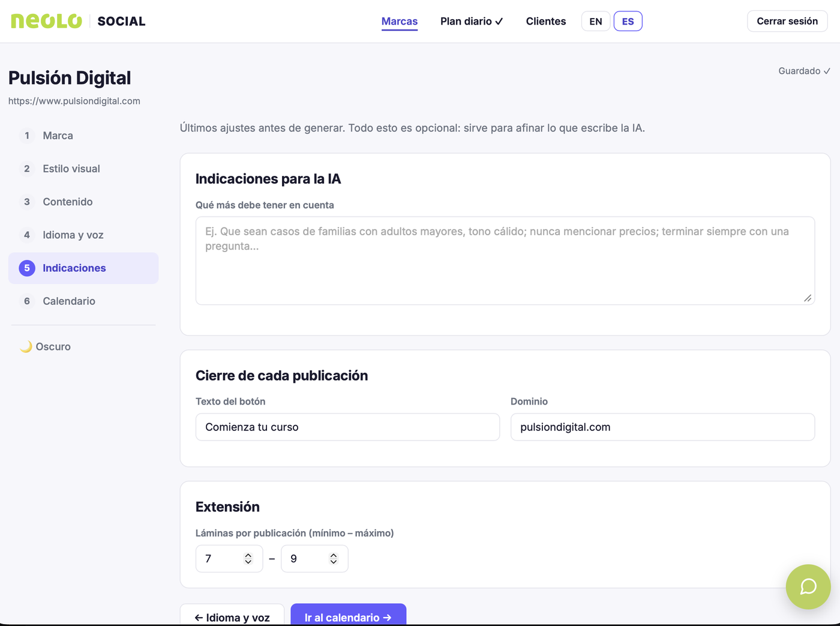Click the Cierre de cada publicación heading

(x=281, y=376)
